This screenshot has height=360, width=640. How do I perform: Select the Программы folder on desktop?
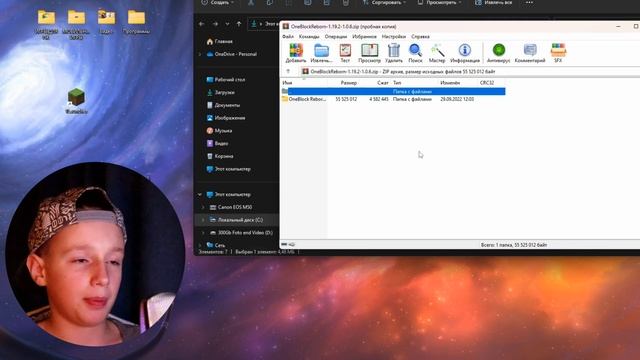coord(136,22)
